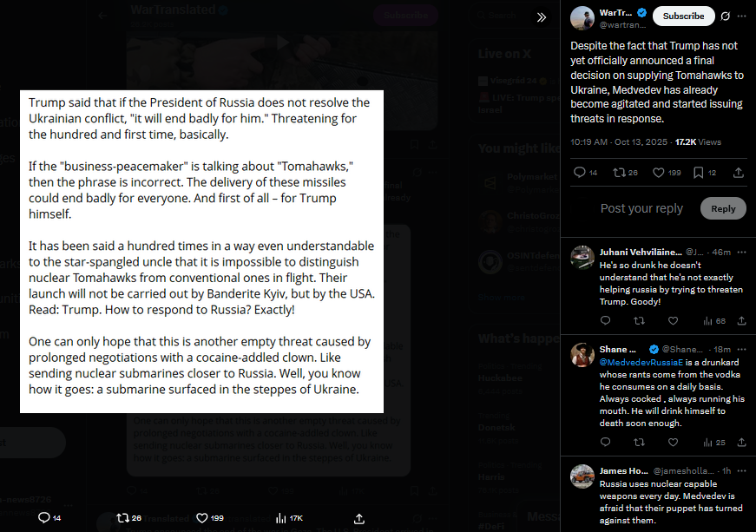The image size is (756, 532).
Task: Click the bottom bar views icon showing 17K
Action: 289,518
